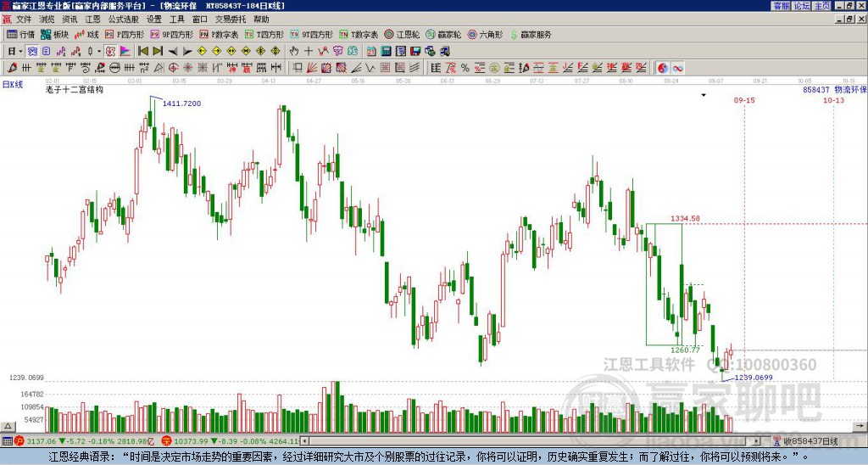Click the horizontal scrollbar left arrow

304,441
